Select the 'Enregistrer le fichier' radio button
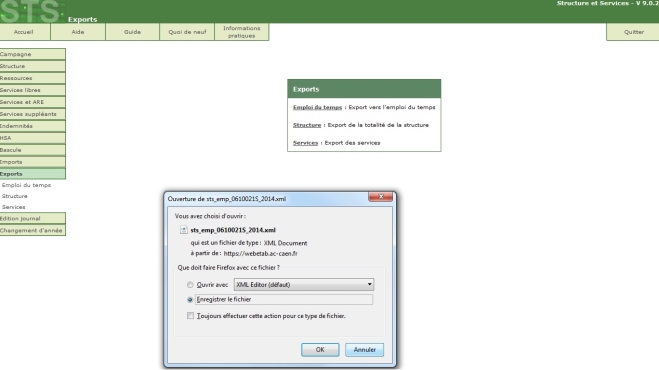The width and height of the screenshot is (659, 370). (190, 299)
